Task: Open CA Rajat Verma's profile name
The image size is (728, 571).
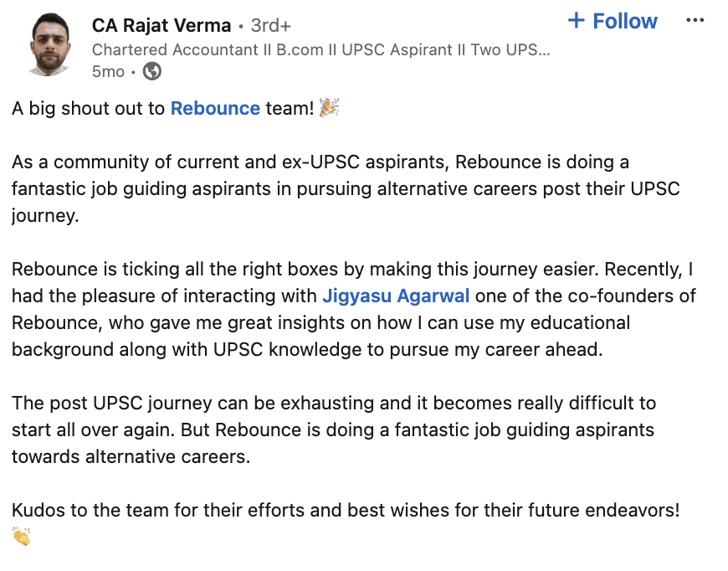Action: pyautogui.click(x=161, y=25)
